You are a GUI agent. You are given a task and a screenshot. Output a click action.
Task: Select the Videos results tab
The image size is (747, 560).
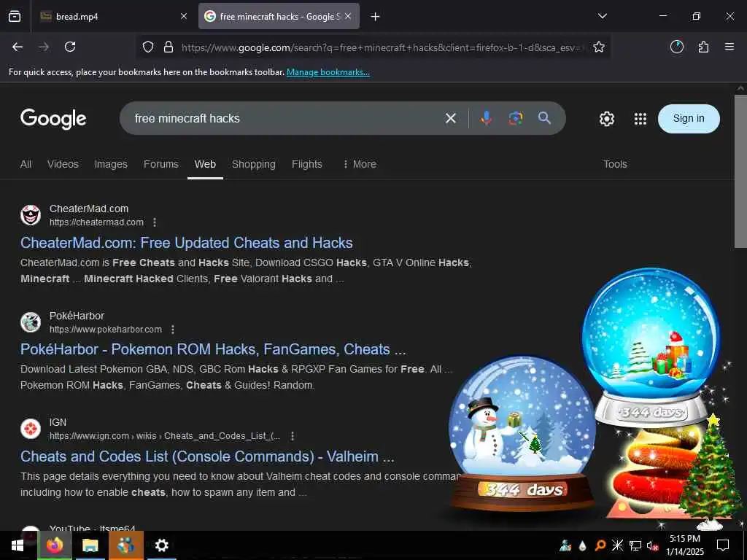(x=63, y=164)
